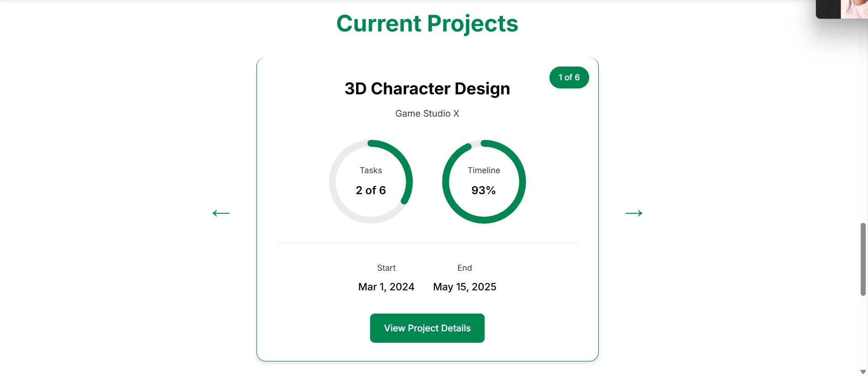This screenshot has height=376, width=868.
Task: Click the scrollbar down arrow
Action: point(863,372)
